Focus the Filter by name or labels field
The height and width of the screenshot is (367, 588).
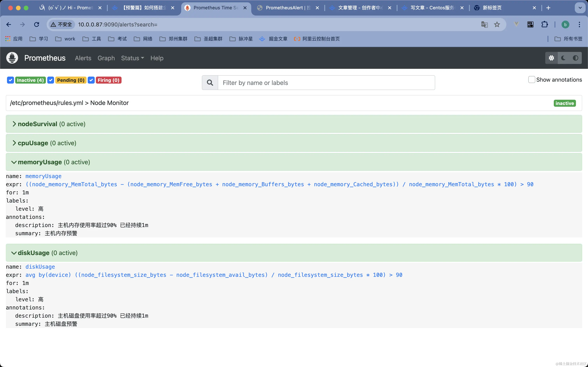pyautogui.click(x=326, y=83)
